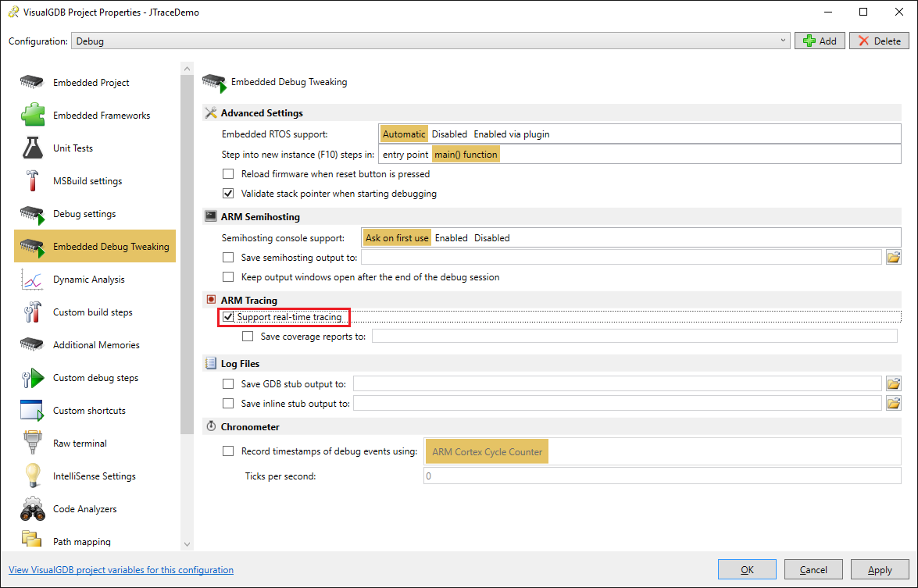Click the Path mapping folders icon
This screenshot has width=918, height=588.
(x=31, y=539)
